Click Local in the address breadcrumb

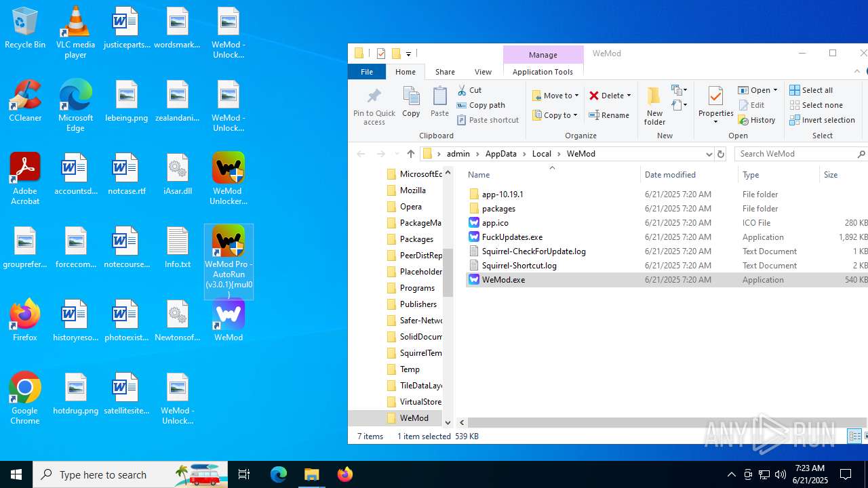tap(542, 154)
